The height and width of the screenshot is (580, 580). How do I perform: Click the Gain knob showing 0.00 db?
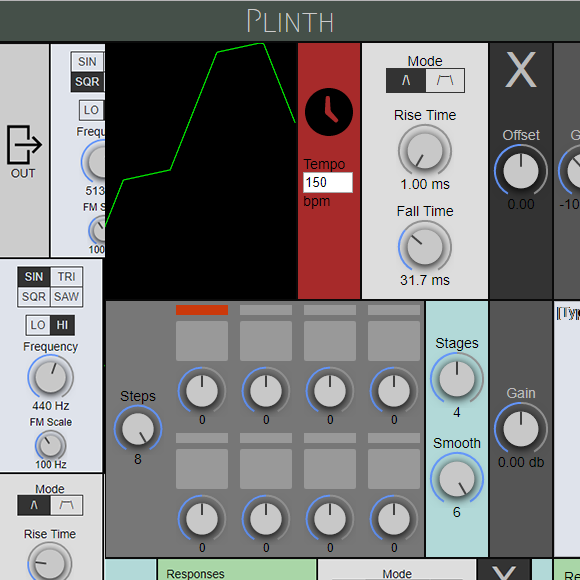(521, 429)
